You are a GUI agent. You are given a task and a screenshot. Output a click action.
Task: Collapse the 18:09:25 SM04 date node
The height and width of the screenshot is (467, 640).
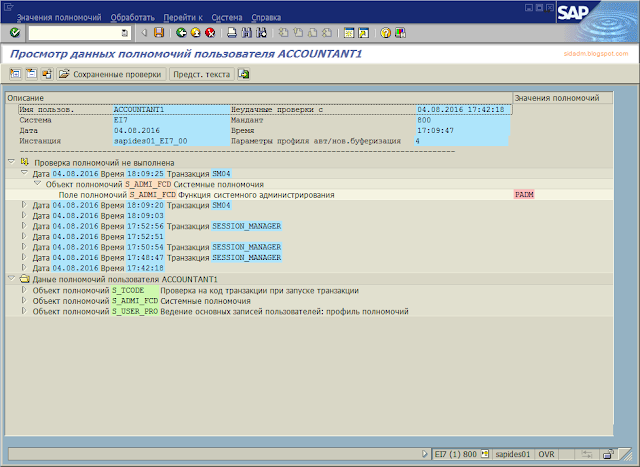click(x=24, y=173)
